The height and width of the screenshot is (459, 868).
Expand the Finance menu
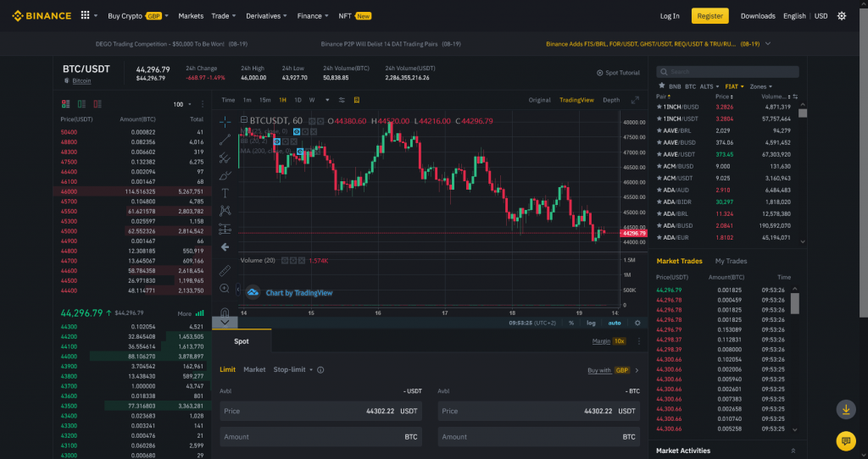(x=313, y=16)
